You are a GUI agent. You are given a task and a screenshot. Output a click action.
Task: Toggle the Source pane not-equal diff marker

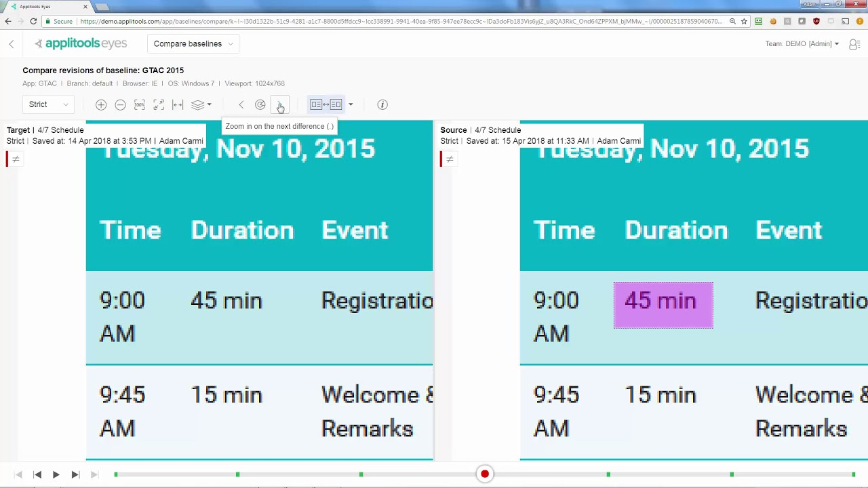tap(450, 159)
